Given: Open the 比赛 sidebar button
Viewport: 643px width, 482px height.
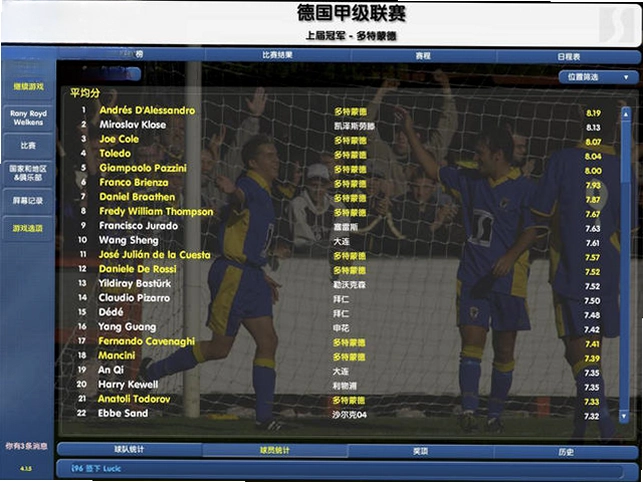Looking at the screenshot, I should (x=28, y=146).
